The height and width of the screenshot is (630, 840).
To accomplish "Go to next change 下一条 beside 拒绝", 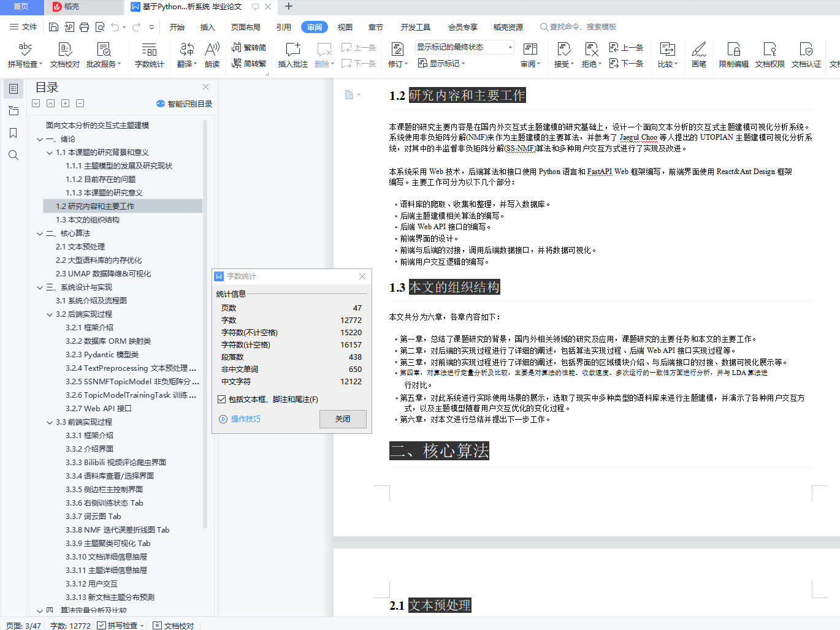I will pyautogui.click(x=626, y=63).
